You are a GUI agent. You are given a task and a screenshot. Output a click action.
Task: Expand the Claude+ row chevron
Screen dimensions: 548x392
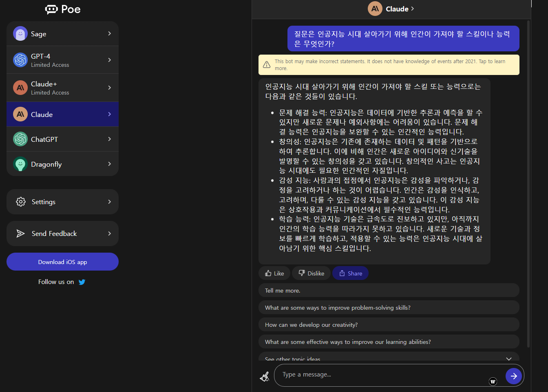tap(109, 88)
